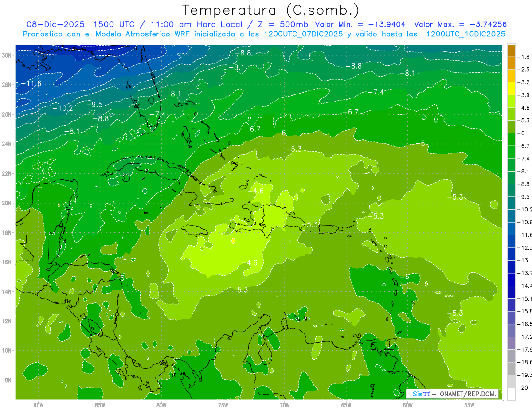The height and width of the screenshot is (411, 532).
Task: Click the '28N' latitude axis label
Action: pos(7,85)
